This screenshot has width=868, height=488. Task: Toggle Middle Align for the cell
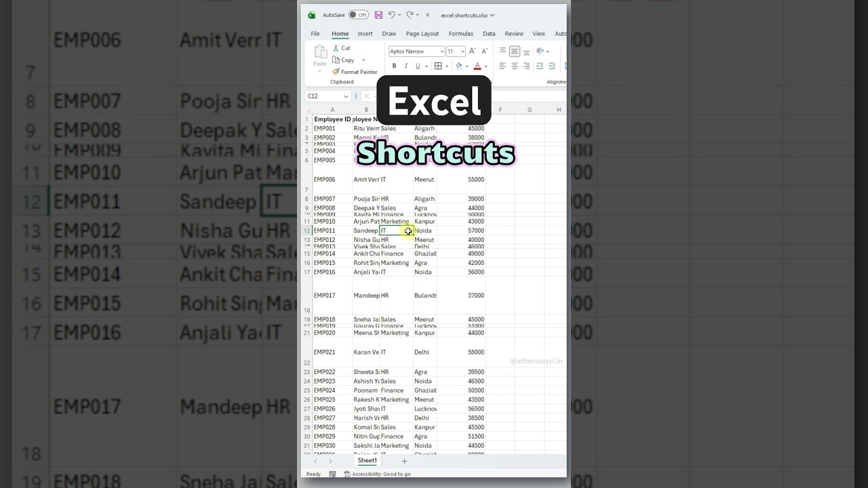[x=514, y=51]
